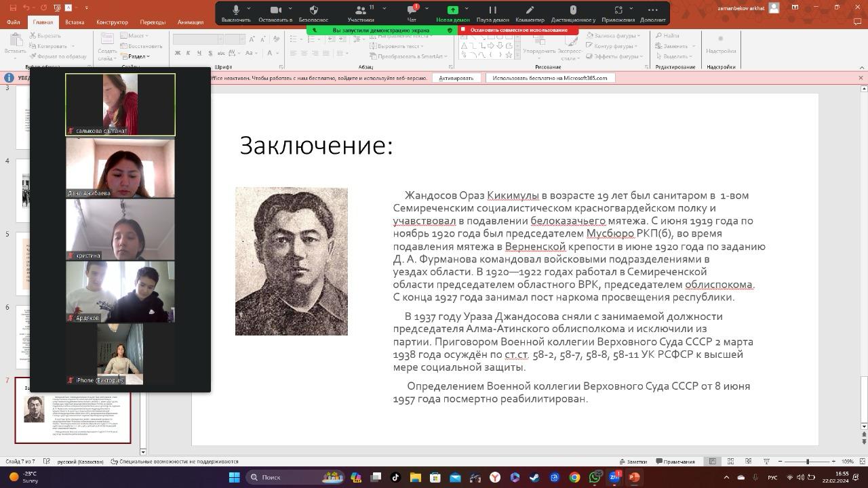Image resolution: width=868 pixels, height=488 pixels.
Task: Toggle bold Ж formatting
Action: [x=178, y=53]
